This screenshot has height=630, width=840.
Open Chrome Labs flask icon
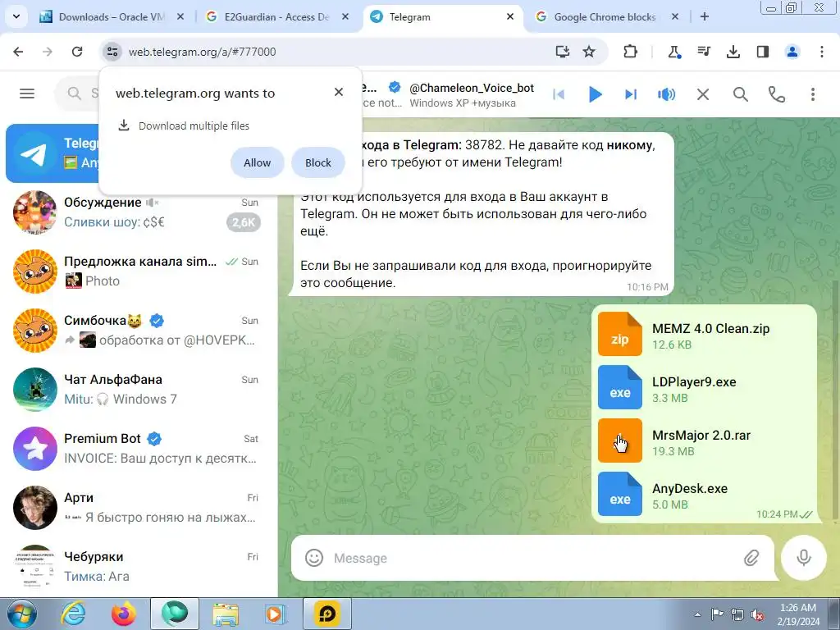[674, 52]
